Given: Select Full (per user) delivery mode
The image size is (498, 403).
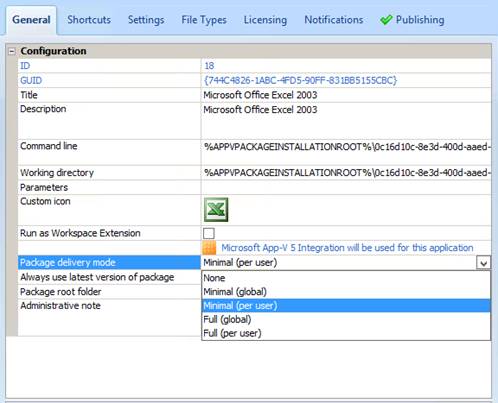Looking at the screenshot, I should [346, 333].
